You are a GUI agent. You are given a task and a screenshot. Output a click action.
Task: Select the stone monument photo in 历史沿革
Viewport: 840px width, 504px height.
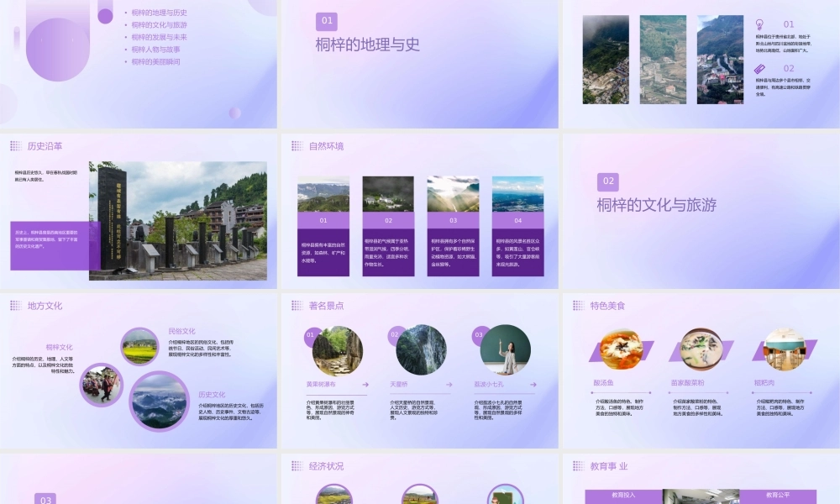pyautogui.click(x=178, y=221)
